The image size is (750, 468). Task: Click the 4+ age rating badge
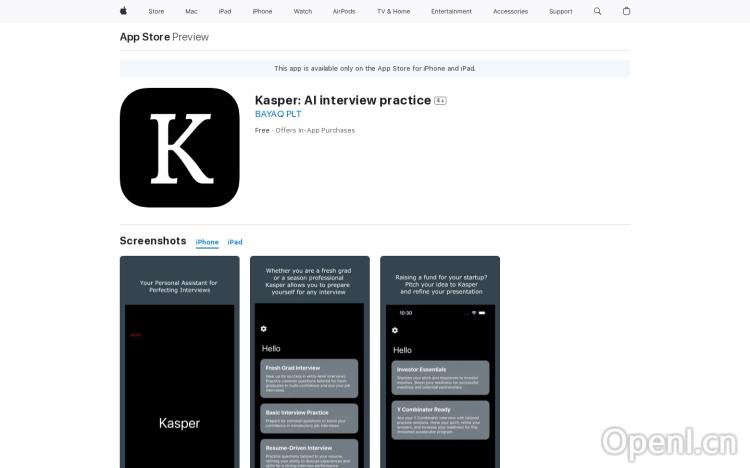[440, 101]
